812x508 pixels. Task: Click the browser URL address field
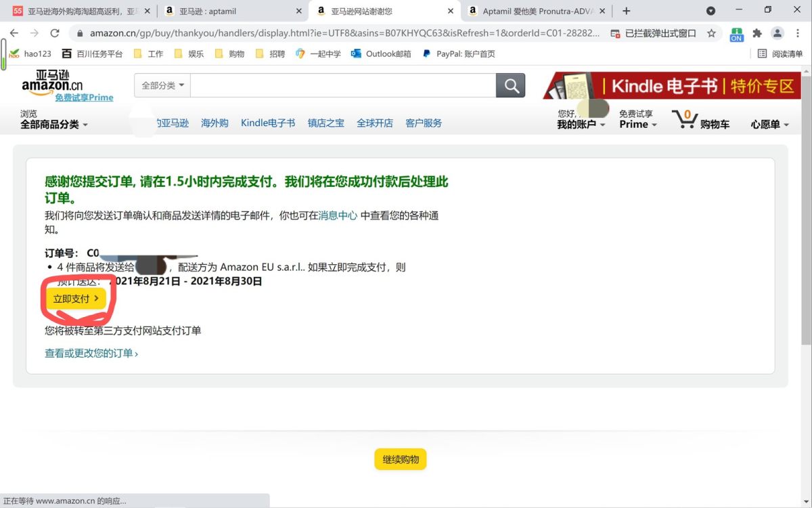tap(345, 33)
